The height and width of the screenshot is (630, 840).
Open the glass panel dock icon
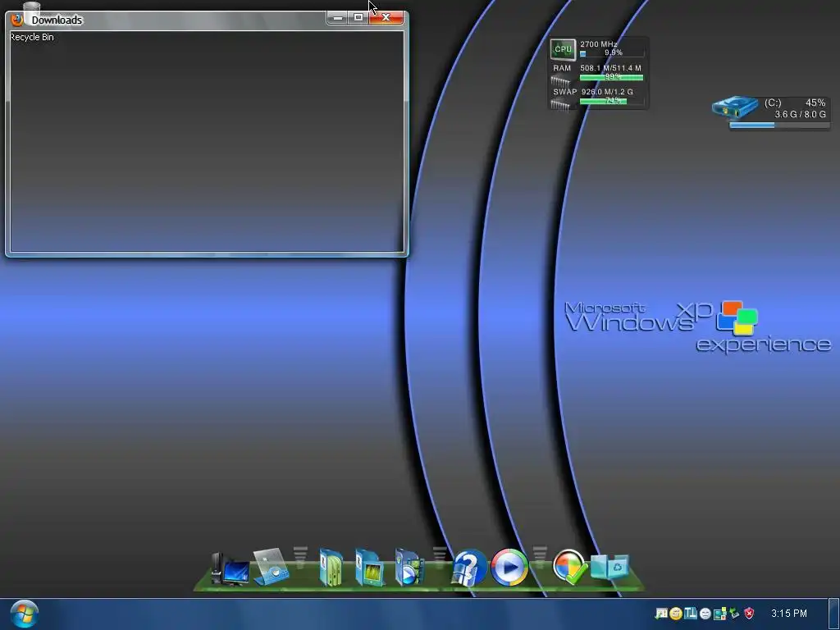pos(271,566)
